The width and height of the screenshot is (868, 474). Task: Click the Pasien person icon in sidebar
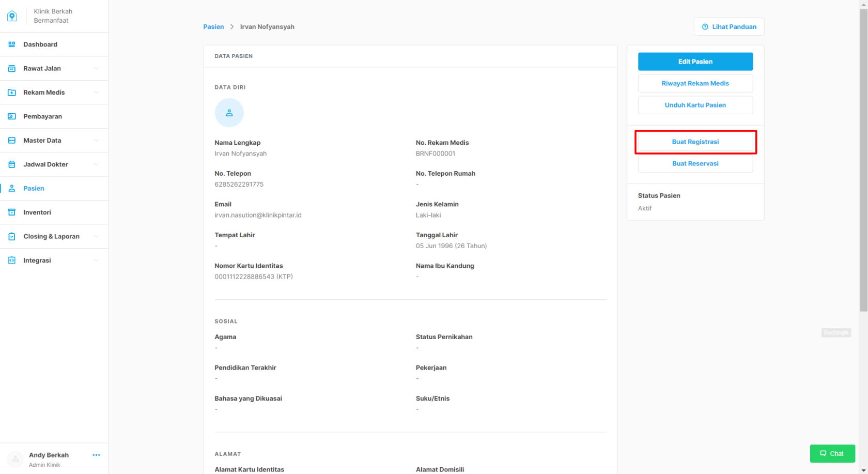coord(12,189)
